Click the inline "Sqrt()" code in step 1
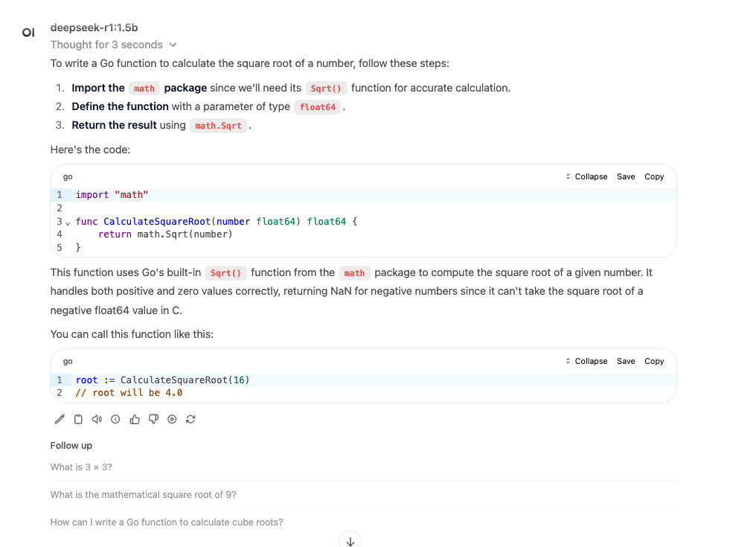 click(326, 89)
